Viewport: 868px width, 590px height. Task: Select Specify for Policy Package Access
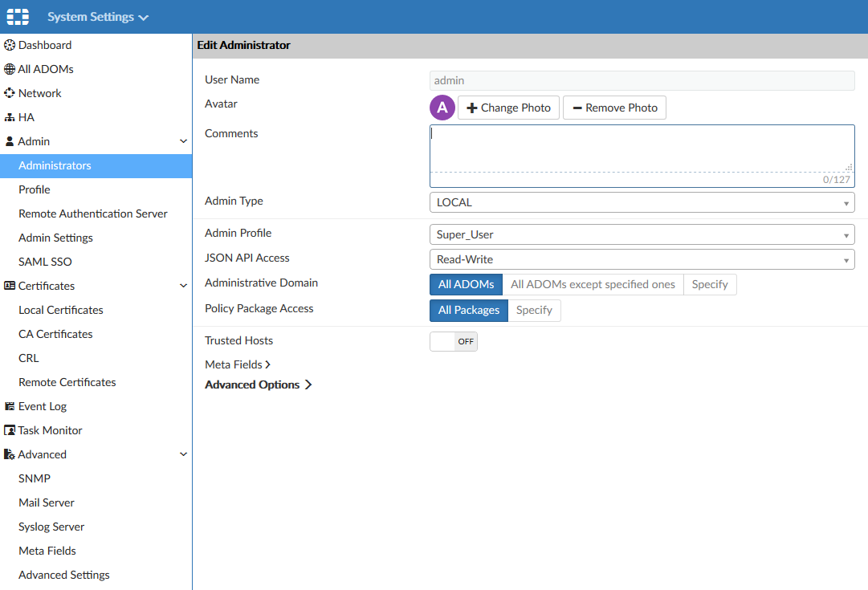[x=534, y=311]
